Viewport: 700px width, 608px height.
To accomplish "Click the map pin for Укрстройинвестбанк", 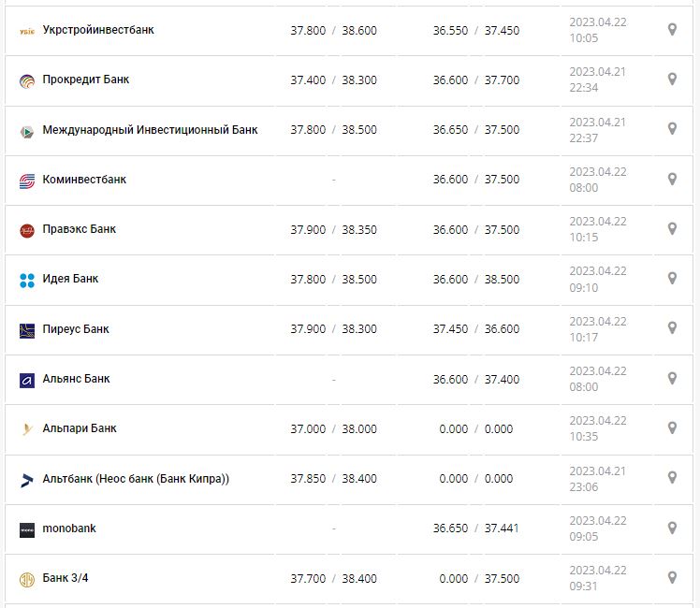I will 672,30.
